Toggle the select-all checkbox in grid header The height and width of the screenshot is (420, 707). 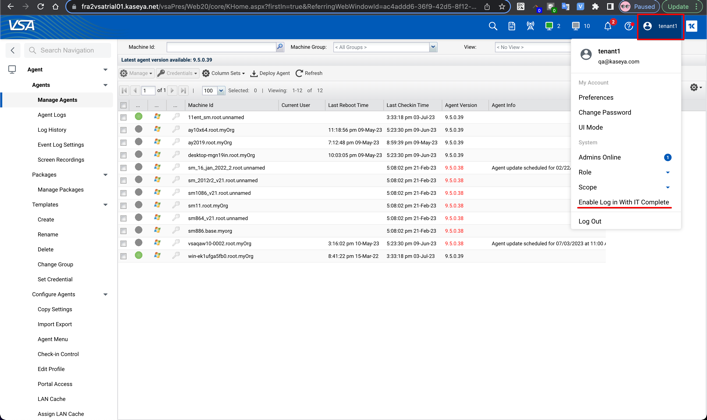[x=124, y=105]
